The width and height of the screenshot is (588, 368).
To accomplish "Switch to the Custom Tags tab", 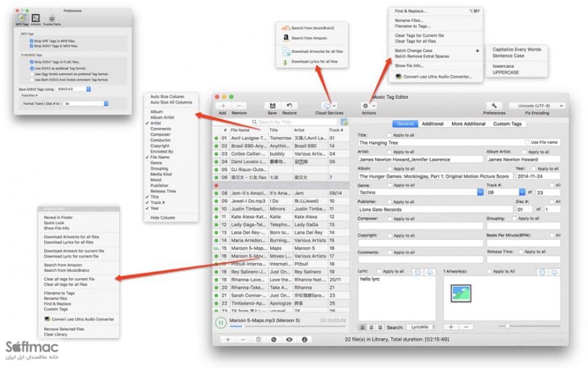I will point(507,124).
